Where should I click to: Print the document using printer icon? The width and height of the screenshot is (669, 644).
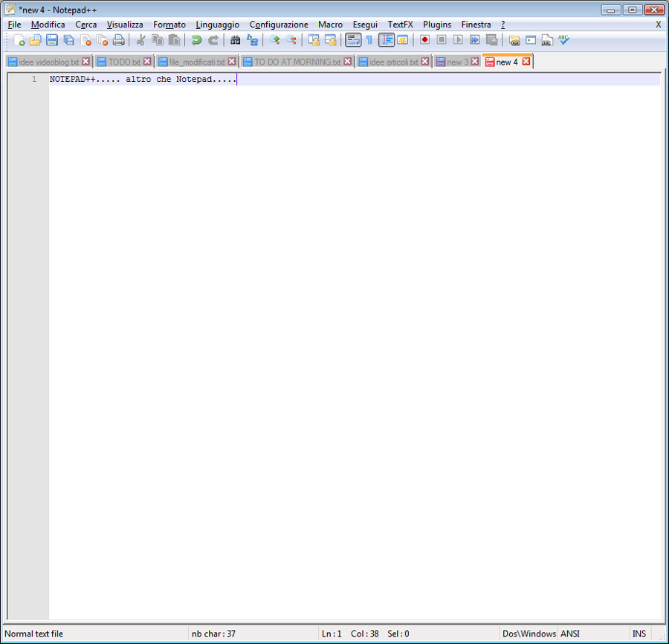point(119,40)
